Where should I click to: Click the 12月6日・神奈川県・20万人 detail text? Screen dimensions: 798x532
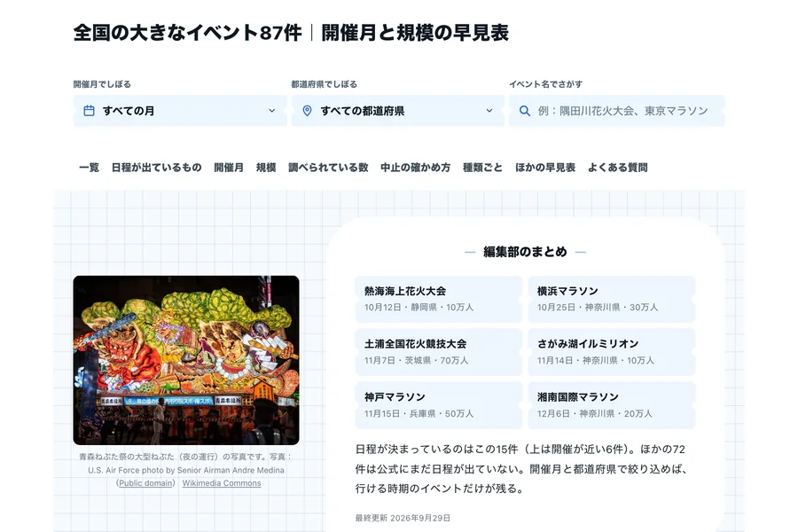[595, 414]
